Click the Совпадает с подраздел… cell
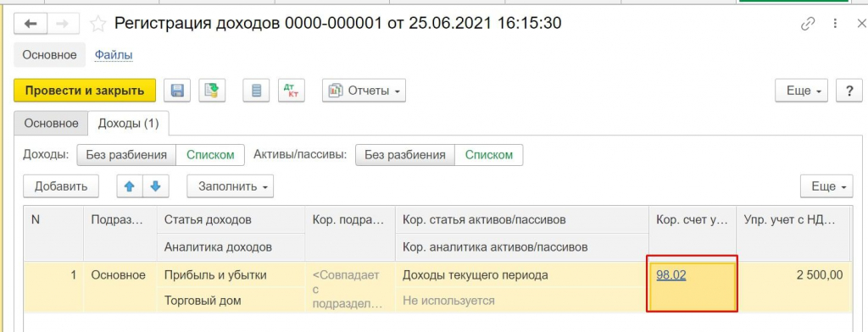Image resolution: width=868 pixels, height=332 pixels. click(350, 288)
